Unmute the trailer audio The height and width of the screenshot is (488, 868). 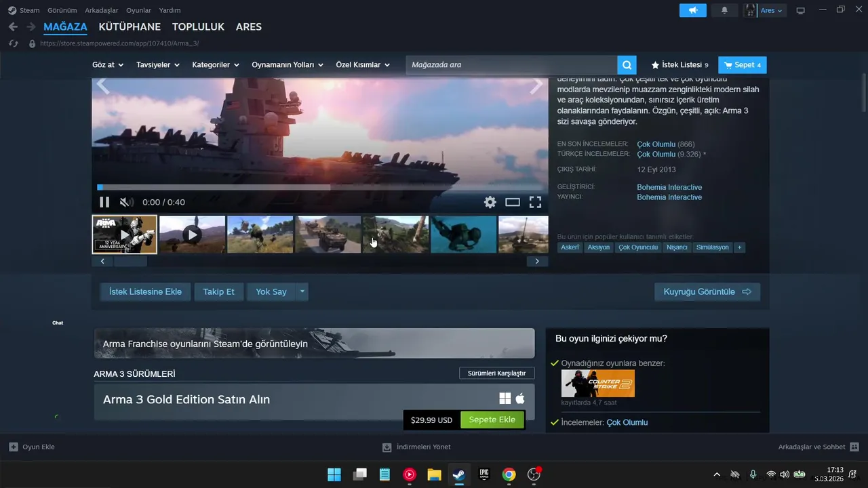125,202
